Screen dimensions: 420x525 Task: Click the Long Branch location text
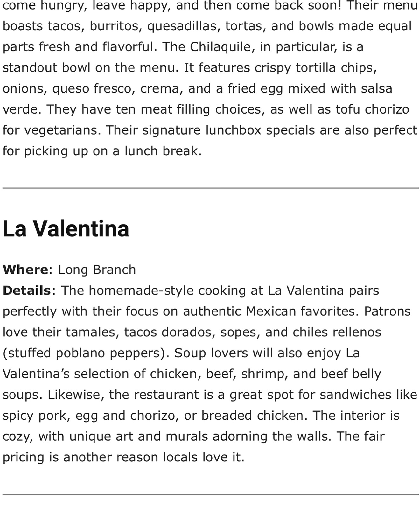point(97,269)
